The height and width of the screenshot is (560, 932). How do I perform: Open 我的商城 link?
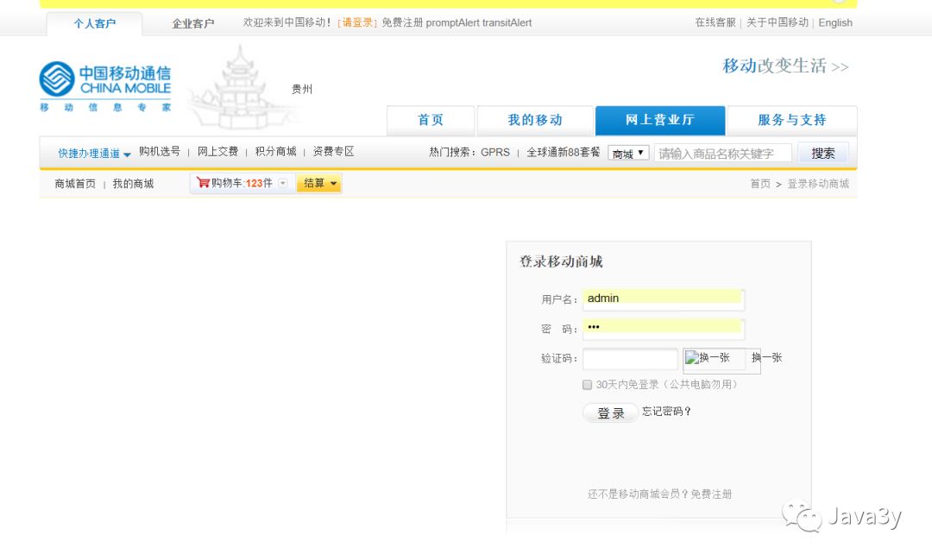click(x=133, y=184)
